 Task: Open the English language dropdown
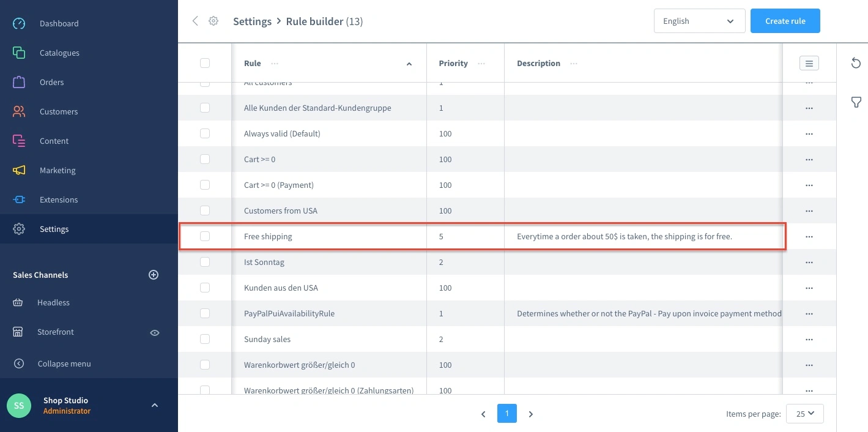699,21
